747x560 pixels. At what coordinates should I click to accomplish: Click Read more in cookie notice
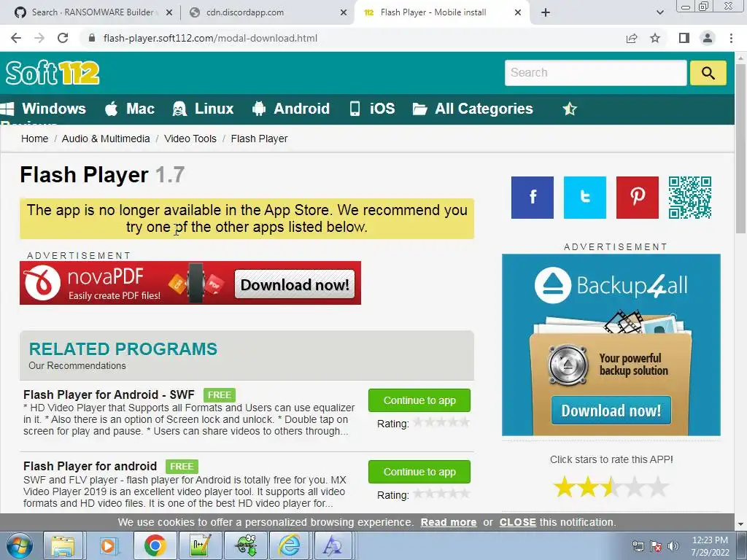coord(449,522)
